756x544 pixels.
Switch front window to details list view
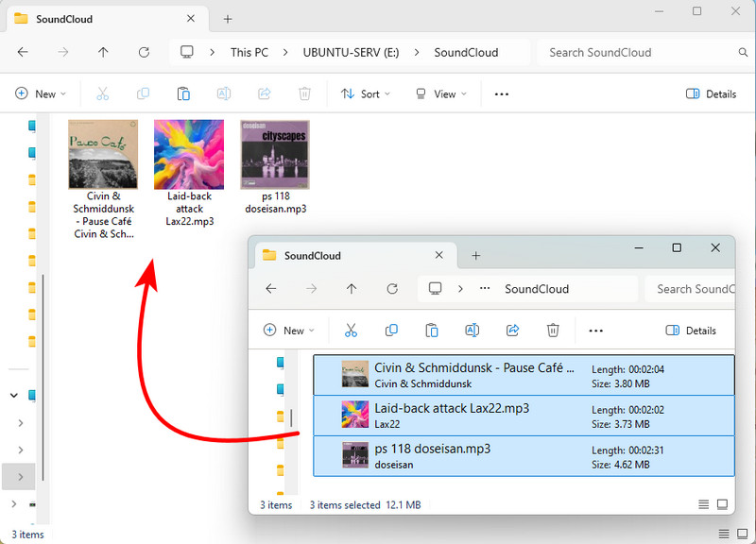[703, 504]
